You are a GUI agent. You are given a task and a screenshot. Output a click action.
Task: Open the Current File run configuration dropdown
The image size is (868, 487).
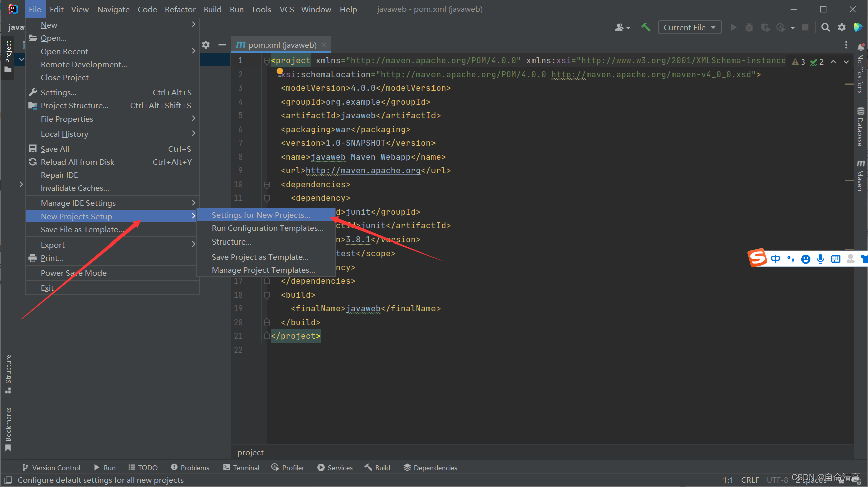pos(689,27)
